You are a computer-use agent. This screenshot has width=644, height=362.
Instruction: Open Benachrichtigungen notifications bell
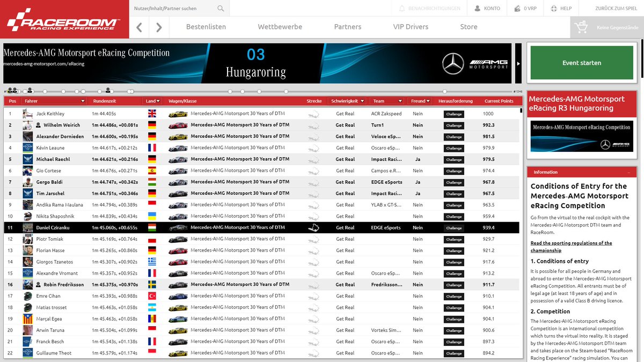coord(430,9)
